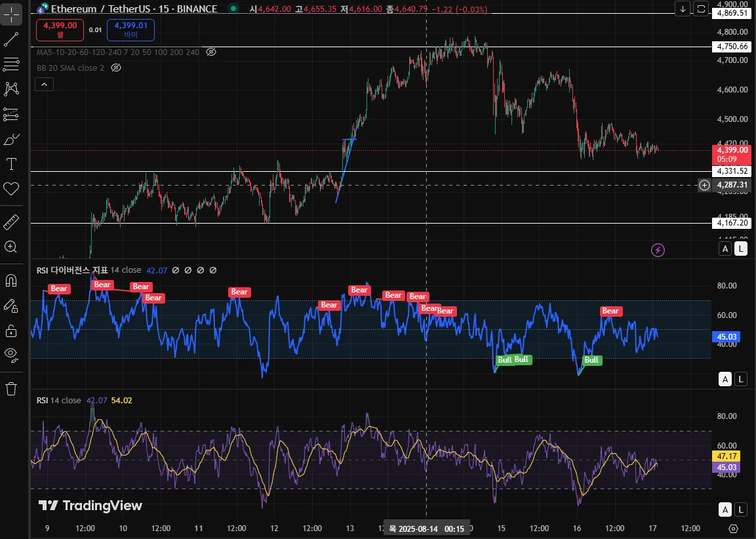Activate the zoom in magnifier tool
Screen dimensions: 756x539
tap(11, 247)
